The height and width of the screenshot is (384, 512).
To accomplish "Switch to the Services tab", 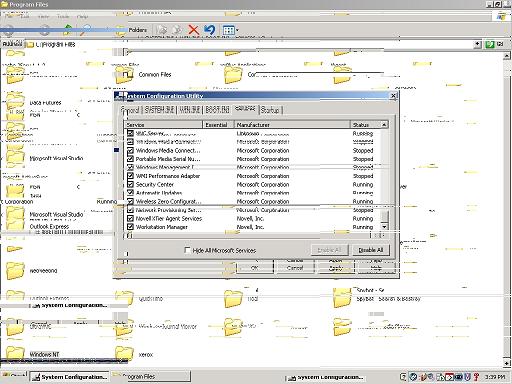I will tap(245, 109).
